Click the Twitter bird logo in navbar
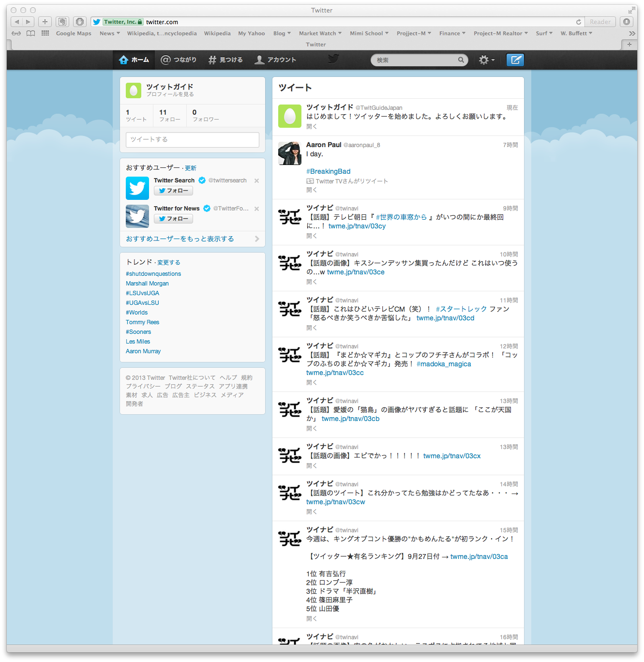This screenshot has width=644, height=662. (333, 60)
